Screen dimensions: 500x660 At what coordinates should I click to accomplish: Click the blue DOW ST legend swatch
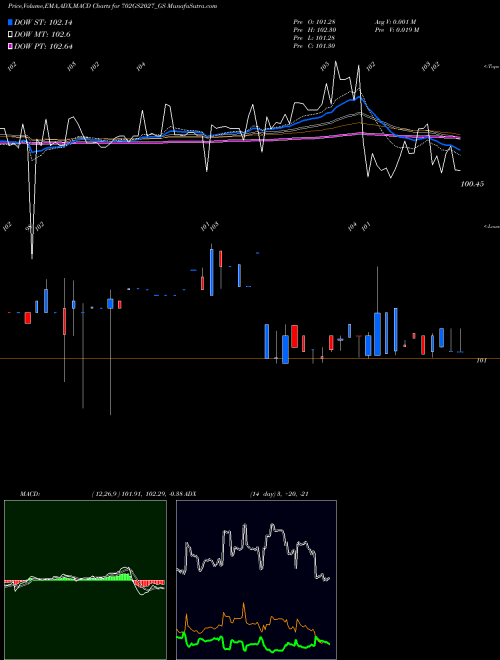[x=10, y=22]
